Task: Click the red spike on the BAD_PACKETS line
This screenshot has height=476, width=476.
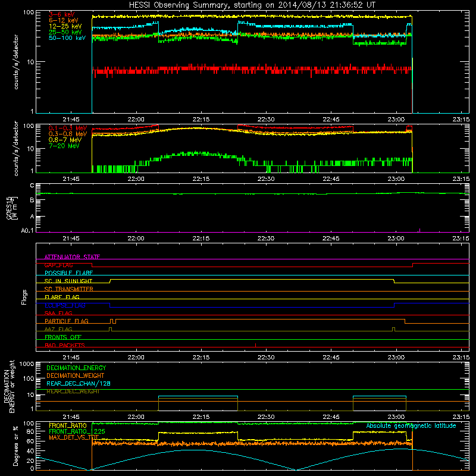Action: pyautogui.click(x=256, y=345)
